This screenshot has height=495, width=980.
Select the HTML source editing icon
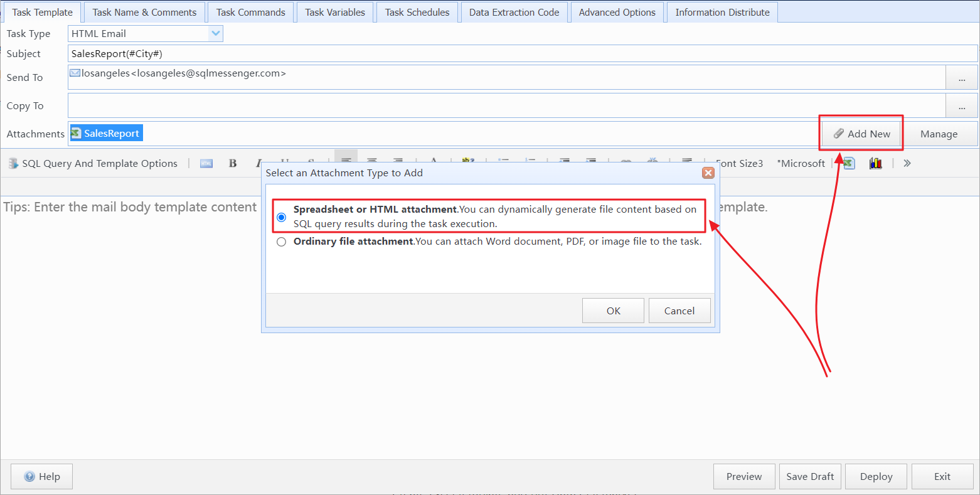[206, 163]
